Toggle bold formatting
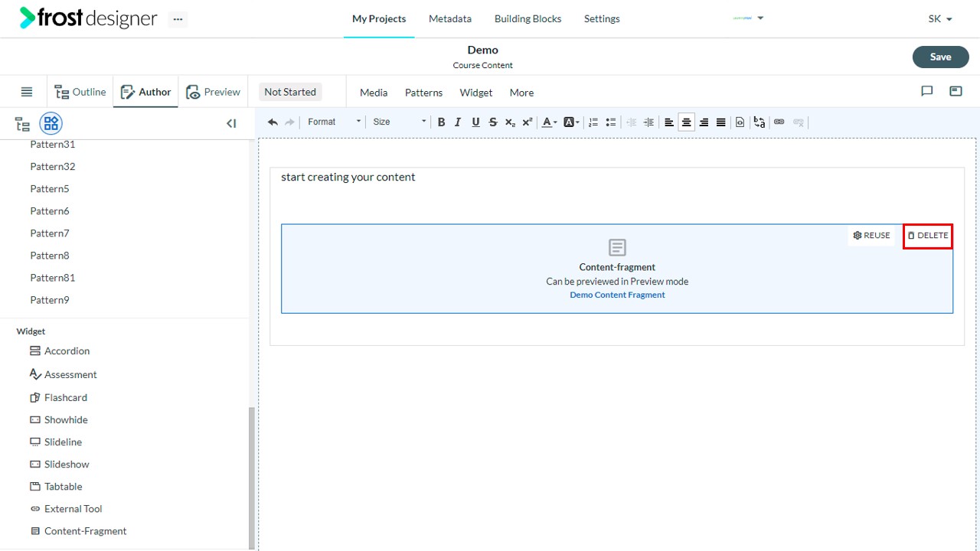Image resolution: width=980 pixels, height=551 pixels. [x=441, y=122]
